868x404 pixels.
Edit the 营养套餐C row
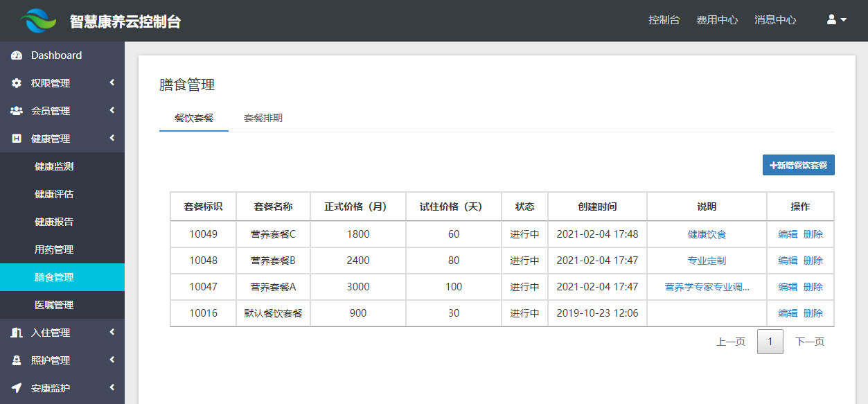[x=788, y=234]
